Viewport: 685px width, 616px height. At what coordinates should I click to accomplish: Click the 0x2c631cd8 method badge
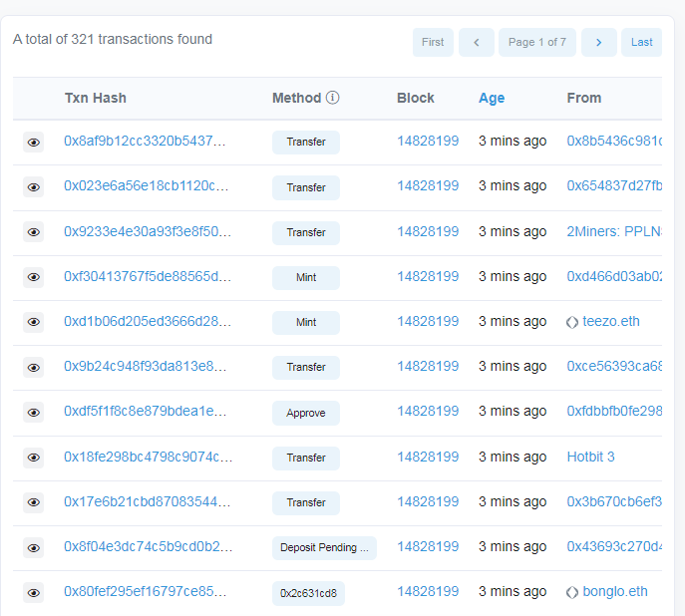[x=308, y=593]
